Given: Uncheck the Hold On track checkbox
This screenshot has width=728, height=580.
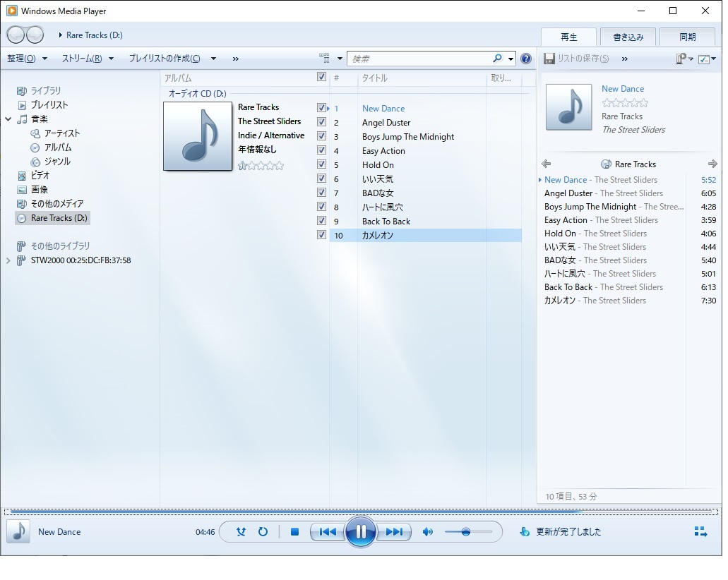Looking at the screenshot, I should pyautogui.click(x=321, y=164).
